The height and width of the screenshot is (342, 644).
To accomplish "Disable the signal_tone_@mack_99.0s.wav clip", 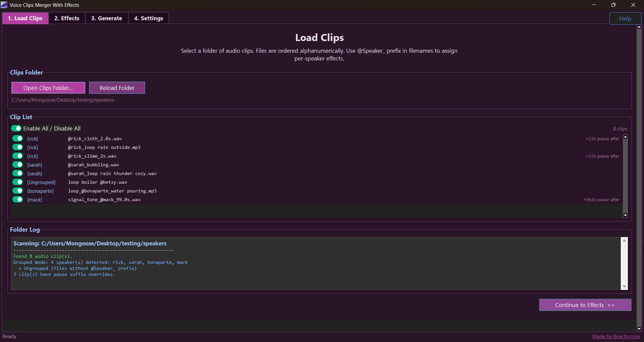I will click(x=18, y=199).
